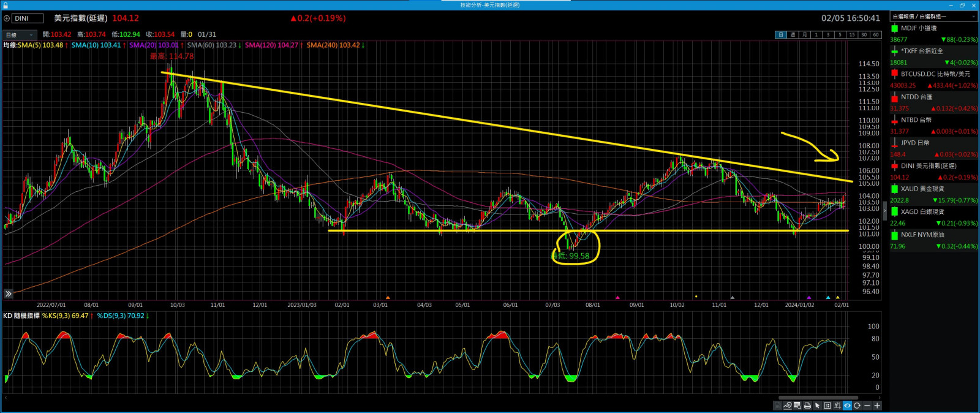
Task: Switch chart period to weekly (週)
Action: [793, 35]
